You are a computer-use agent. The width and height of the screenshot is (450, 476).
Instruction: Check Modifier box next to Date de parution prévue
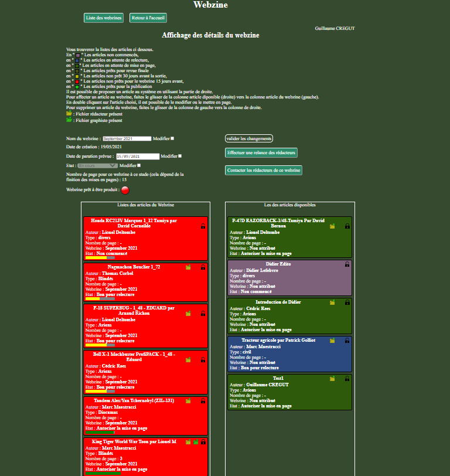pos(180,156)
